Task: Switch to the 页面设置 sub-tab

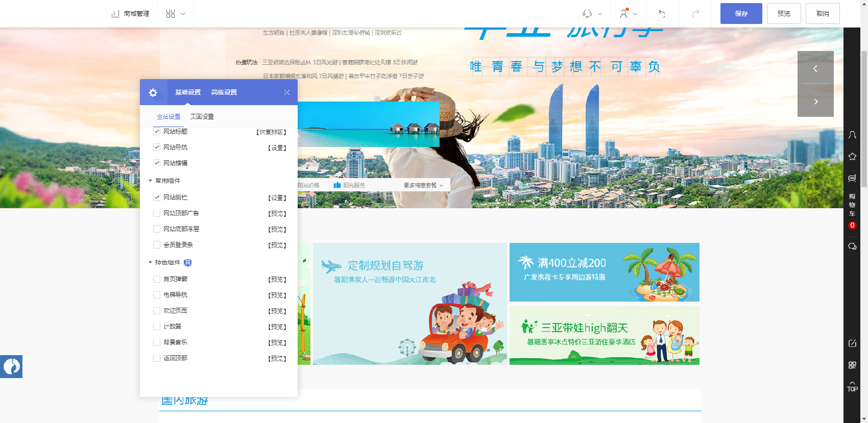Action: [202, 117]
